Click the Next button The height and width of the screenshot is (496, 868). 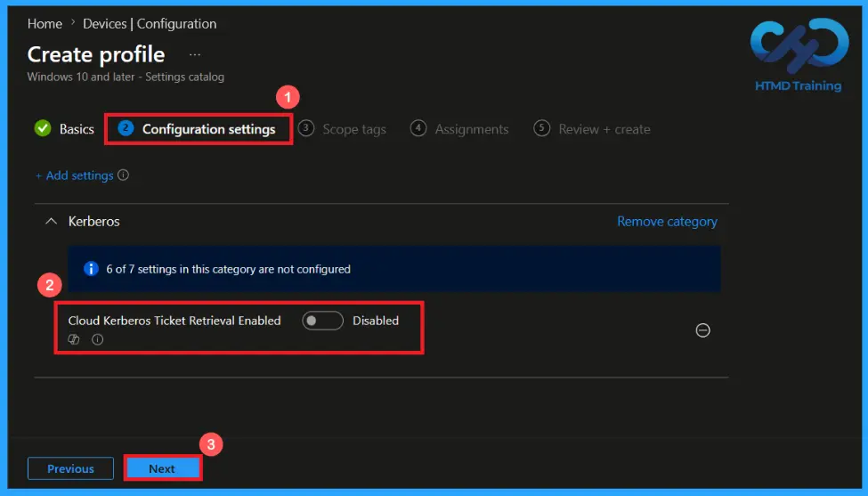pos(162,468)
